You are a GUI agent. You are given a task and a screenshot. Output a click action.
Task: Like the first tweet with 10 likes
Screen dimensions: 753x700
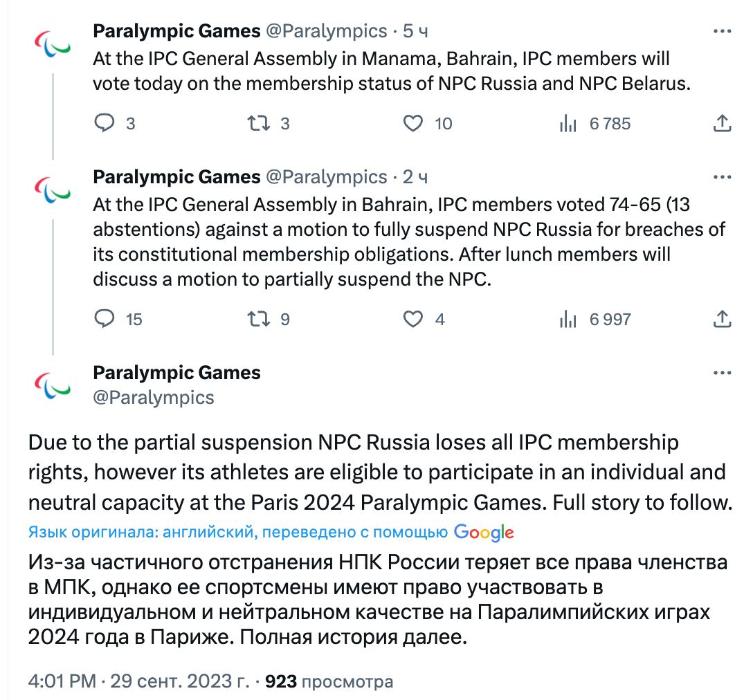(x=413, y=124)
